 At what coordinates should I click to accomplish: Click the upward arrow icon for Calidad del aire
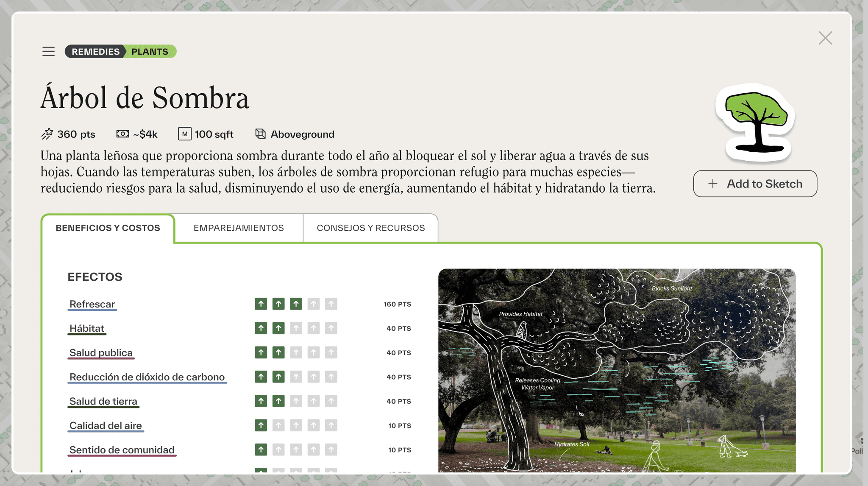click(x=260, y=426)
